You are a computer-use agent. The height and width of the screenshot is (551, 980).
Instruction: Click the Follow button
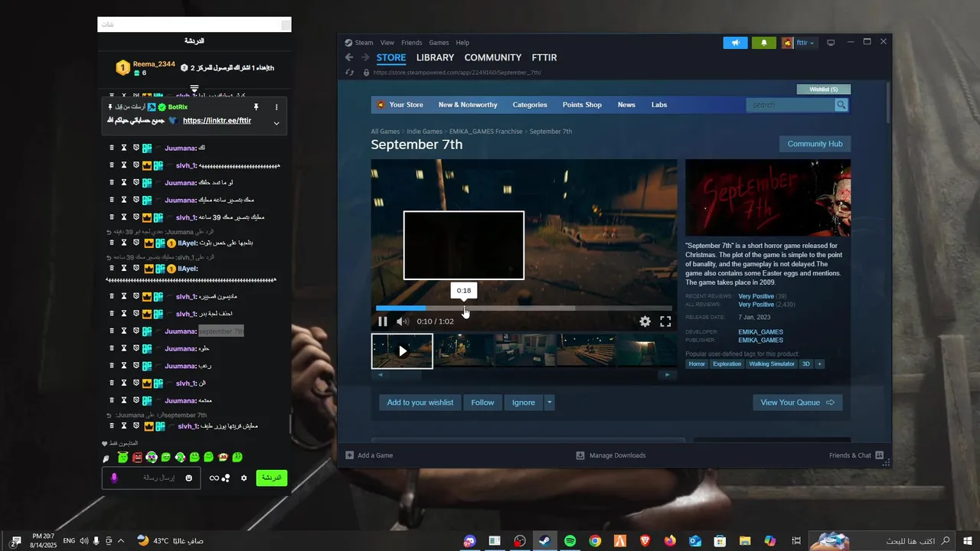[x=482, y=403]
